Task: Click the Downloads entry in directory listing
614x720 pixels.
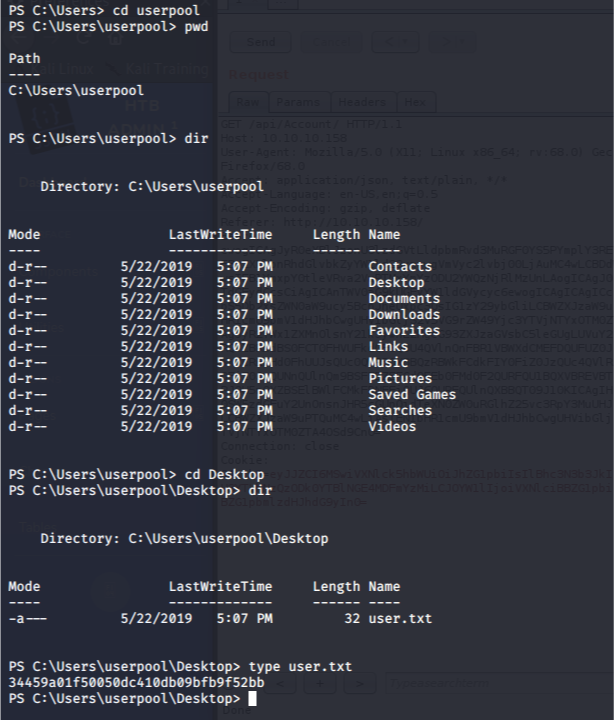Action: tap(404, 315)
